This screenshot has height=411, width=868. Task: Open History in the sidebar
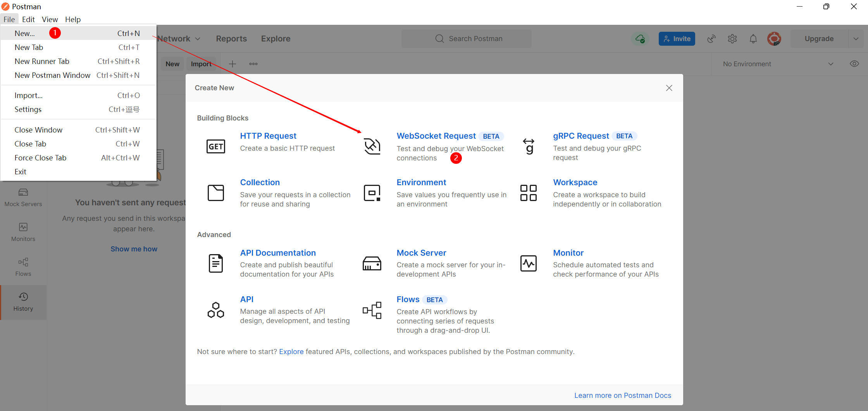pos(23,303)
